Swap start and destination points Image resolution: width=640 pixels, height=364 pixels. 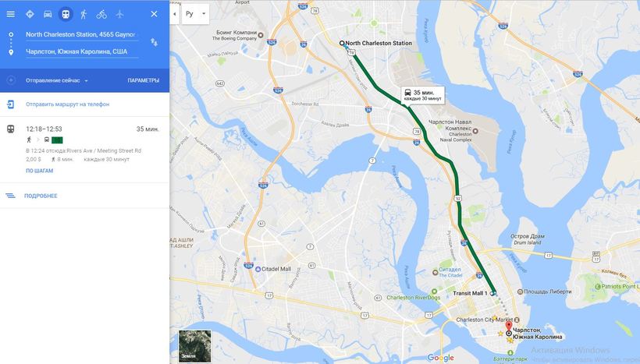tap(154, 42)
